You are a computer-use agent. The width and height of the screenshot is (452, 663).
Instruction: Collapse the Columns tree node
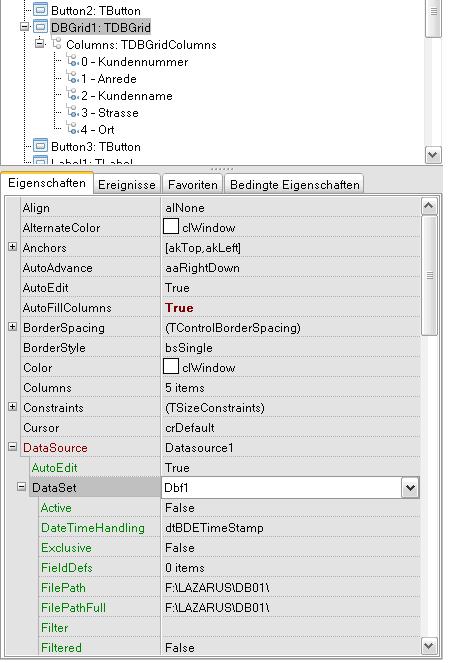(x=40, y=44)
